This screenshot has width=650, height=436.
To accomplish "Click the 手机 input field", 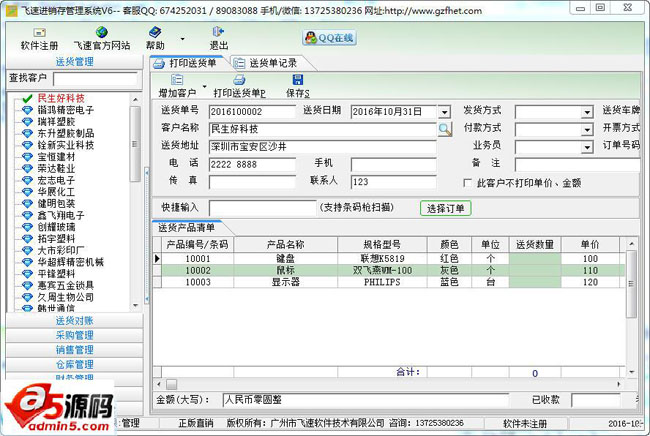I will pos(393,165).
